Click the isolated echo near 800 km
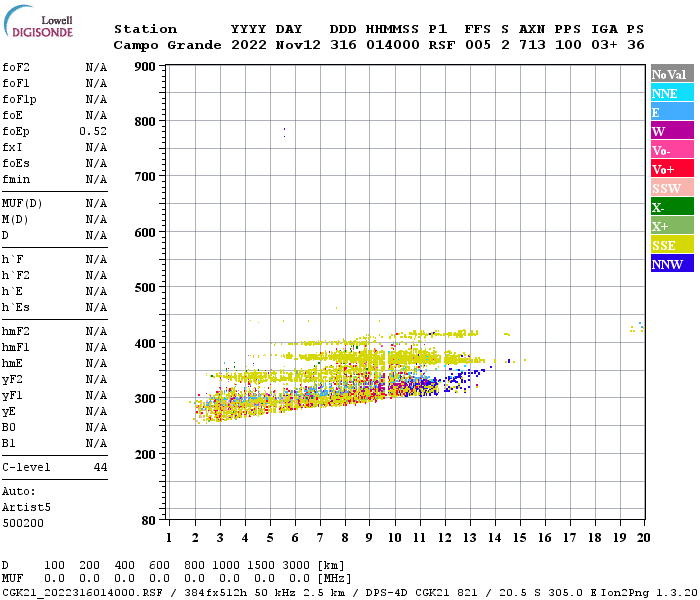Viewport: 700px width, 600px height. [x=284, y=132]
